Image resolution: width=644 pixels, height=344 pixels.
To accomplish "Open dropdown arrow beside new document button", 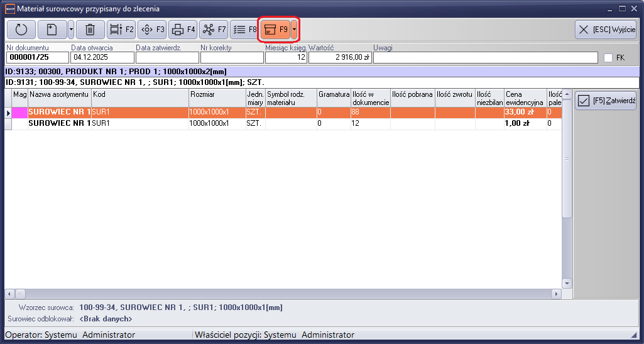I will (x=71, y=30).
